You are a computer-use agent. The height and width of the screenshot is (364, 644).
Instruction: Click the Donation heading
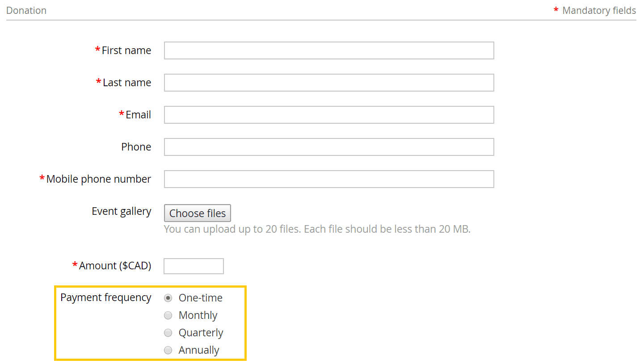tap(26, 10)
